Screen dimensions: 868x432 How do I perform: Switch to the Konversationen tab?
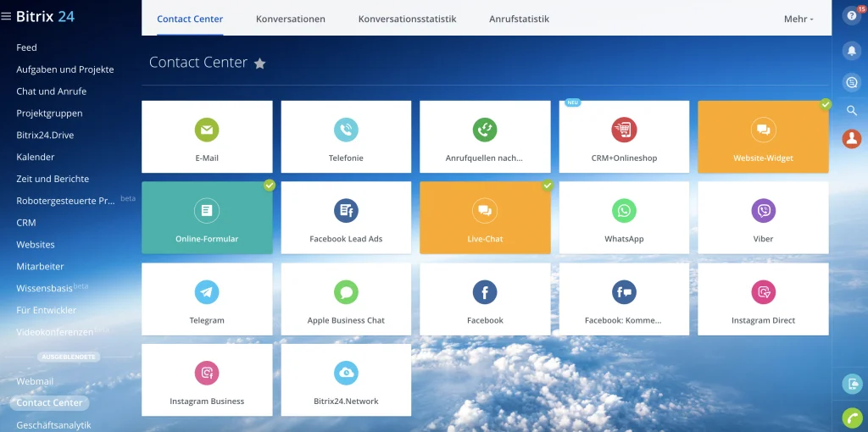291,19
